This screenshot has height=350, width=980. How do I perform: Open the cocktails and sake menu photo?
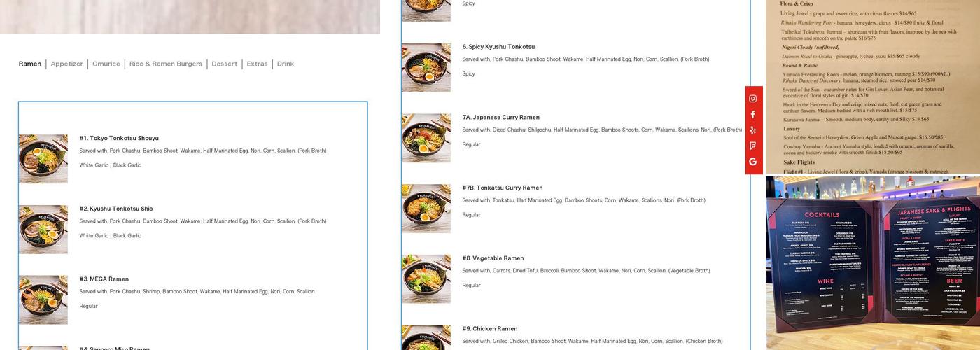873,262
